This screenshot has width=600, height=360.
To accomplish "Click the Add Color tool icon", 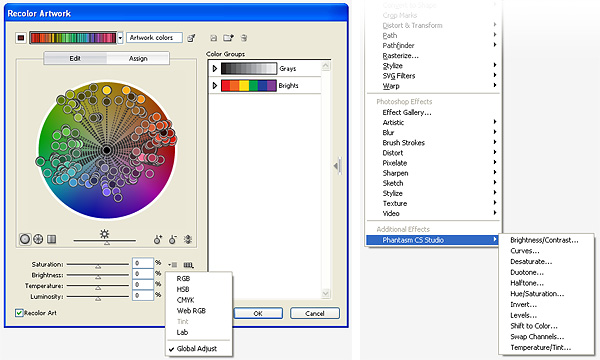I will point(158,239).
